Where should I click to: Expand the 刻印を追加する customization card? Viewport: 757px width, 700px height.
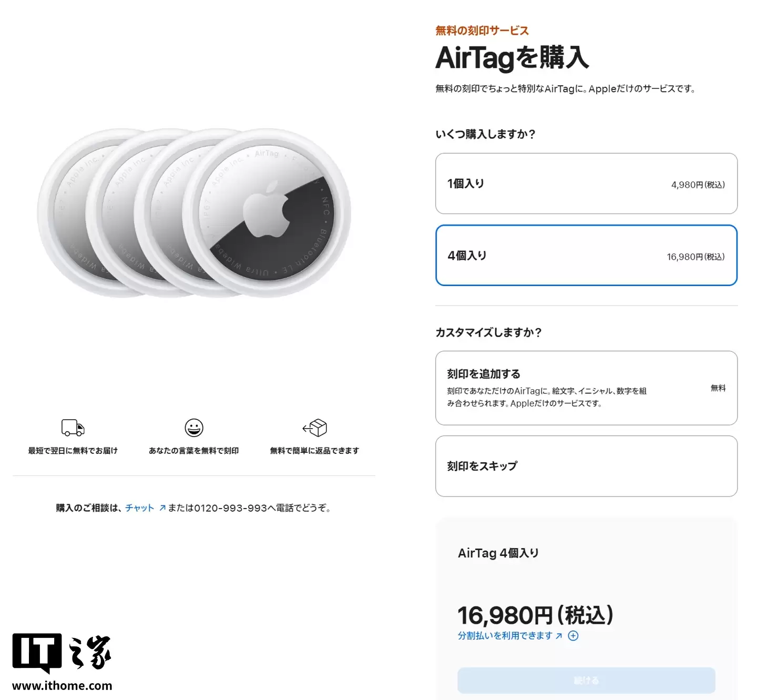tap(586, 388)
